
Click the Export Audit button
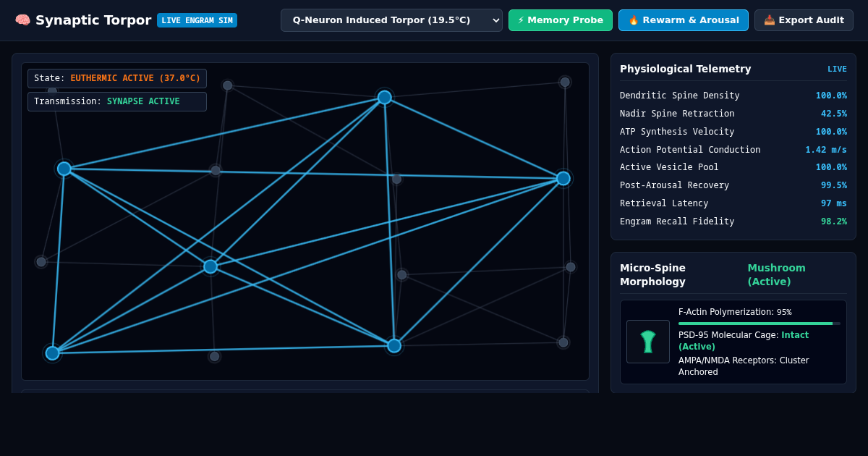(804, 20)
